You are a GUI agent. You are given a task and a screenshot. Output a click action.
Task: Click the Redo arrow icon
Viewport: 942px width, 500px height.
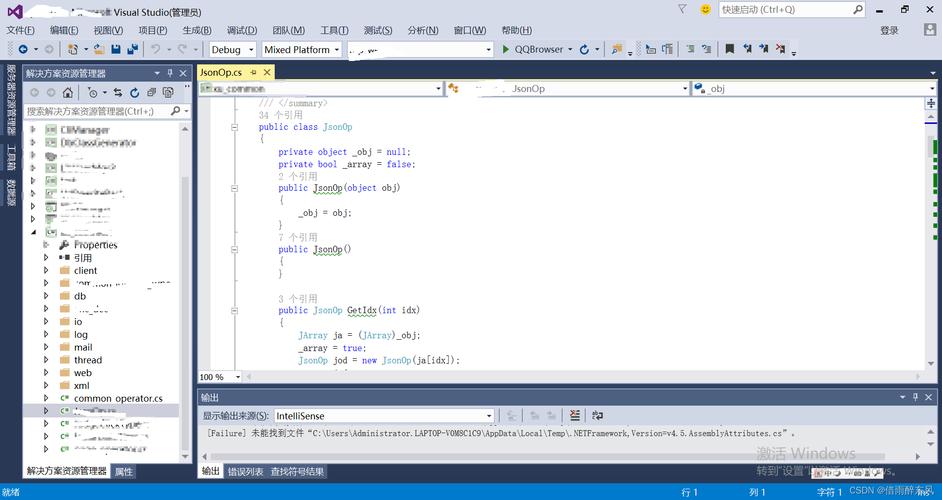(182, 49)
